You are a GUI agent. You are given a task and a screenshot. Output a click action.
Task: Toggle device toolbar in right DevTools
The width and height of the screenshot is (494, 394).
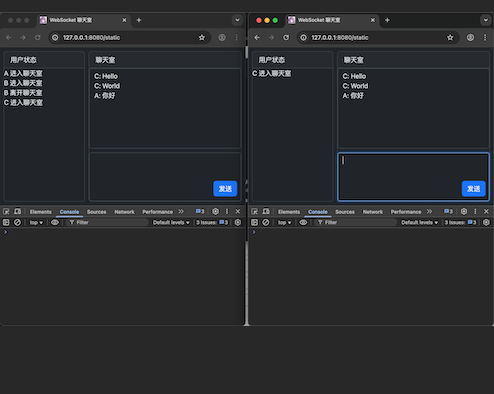click(266, 211)
